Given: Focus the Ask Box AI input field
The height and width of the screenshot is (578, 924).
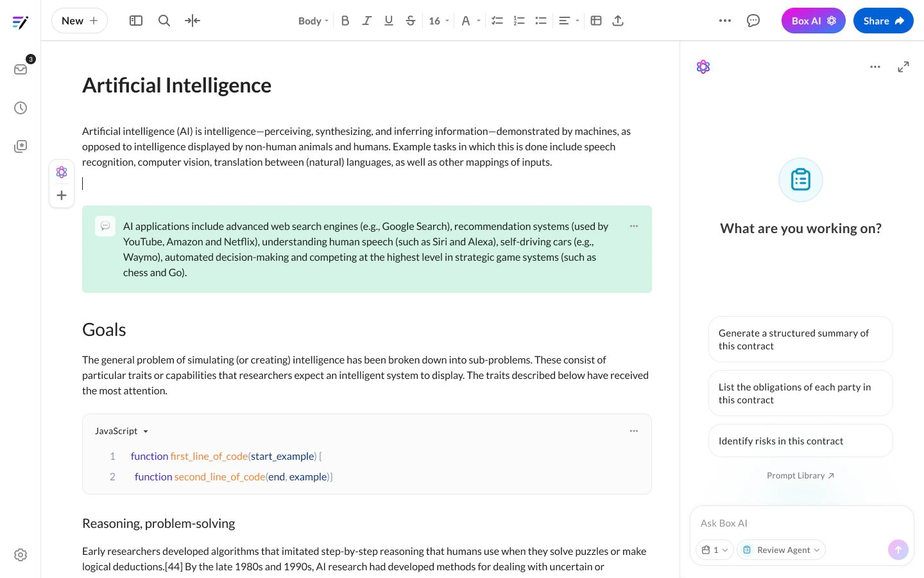Looking at the screenshot, I should pyautogui.click(x=802, y=523).
